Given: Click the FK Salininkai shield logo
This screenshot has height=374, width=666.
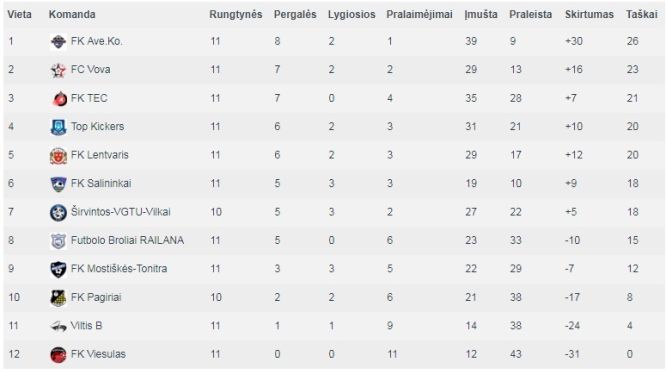Looking at the screenshot, I should tap(58, 184).
